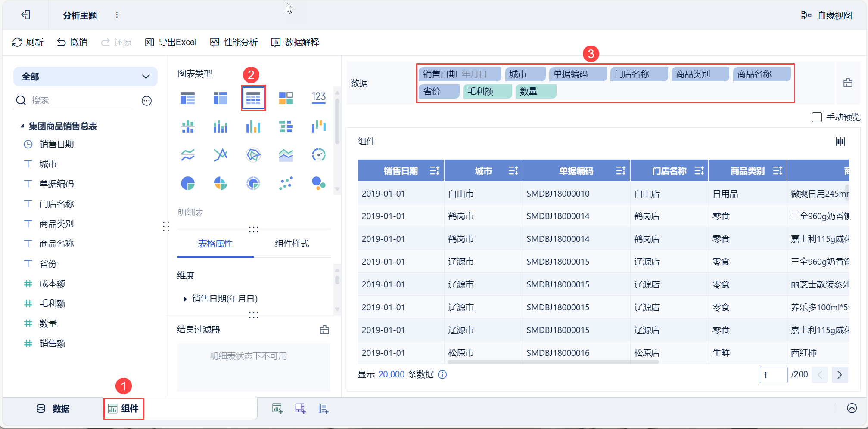The width and height of the screenshot is (868, 429).
Task: Click the info icon next to 条数据
Action: click(442, 375)
